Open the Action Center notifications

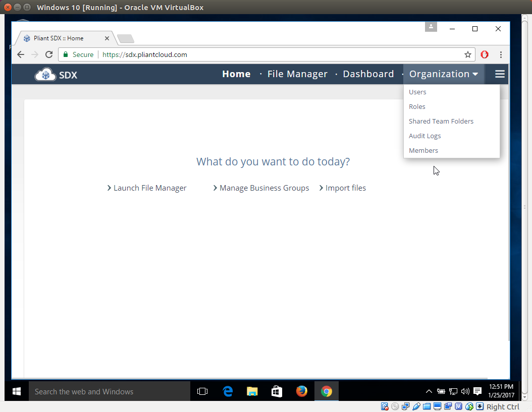[477, 391]
